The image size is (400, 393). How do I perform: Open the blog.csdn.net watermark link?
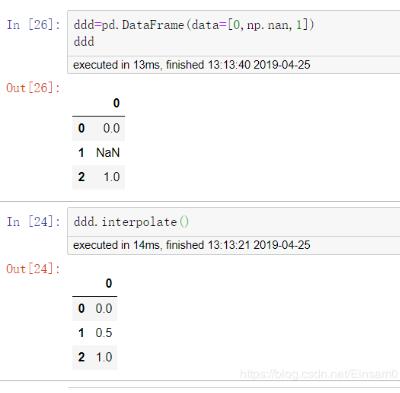[319, 374]
